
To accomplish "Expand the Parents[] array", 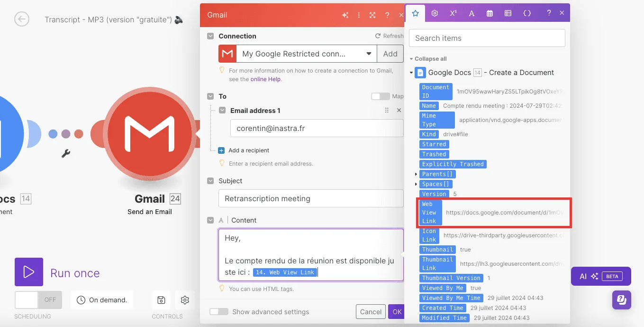I will (x=417, y=174).
